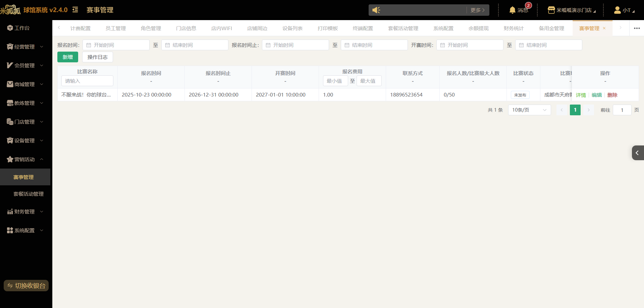The height and width of the screenshot is (308, 644).
Task: Expand the 设备管理 menu chevron
Action: (x=42, y=140)
